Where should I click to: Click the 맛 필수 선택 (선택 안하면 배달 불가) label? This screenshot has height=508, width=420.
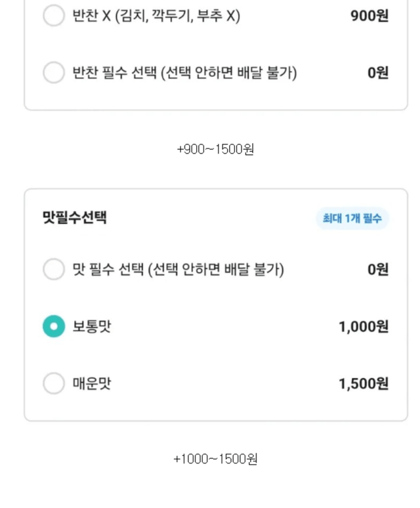tap(178, 269)
